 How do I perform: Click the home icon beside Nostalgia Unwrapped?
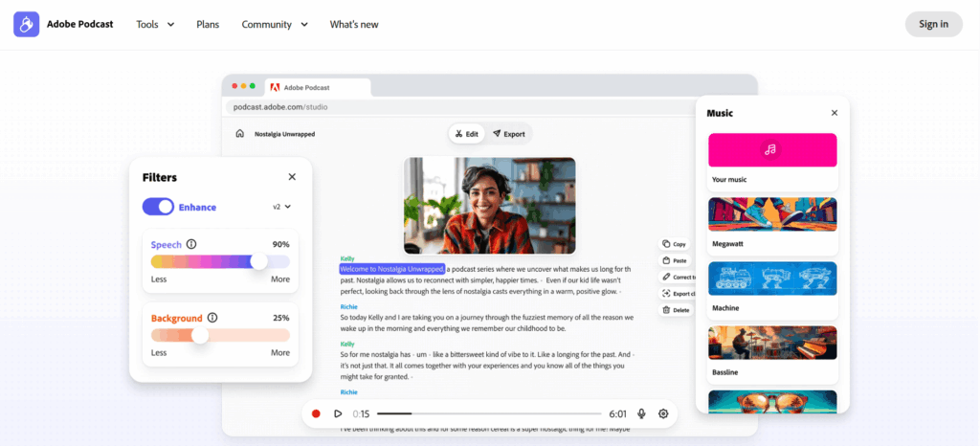(239, 134)
